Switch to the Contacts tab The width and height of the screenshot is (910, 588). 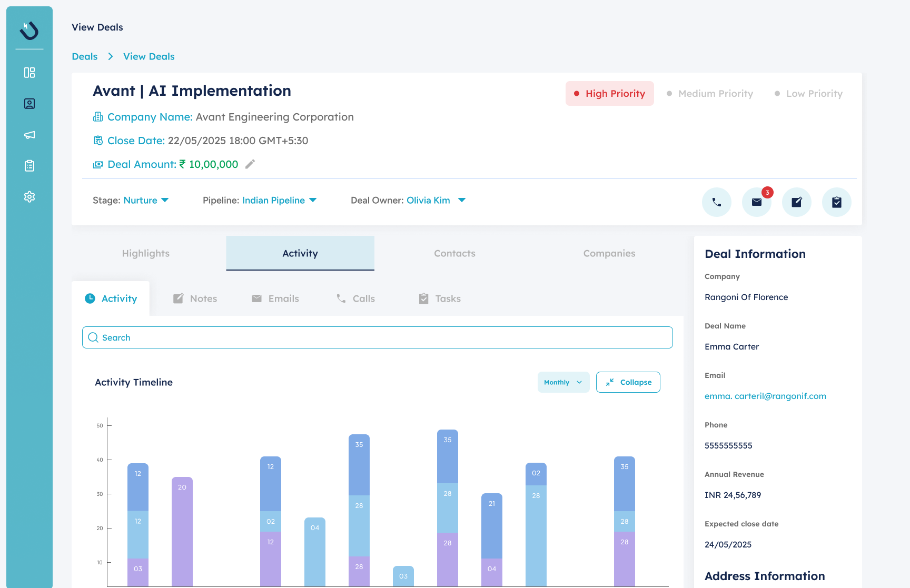point(454,253)
